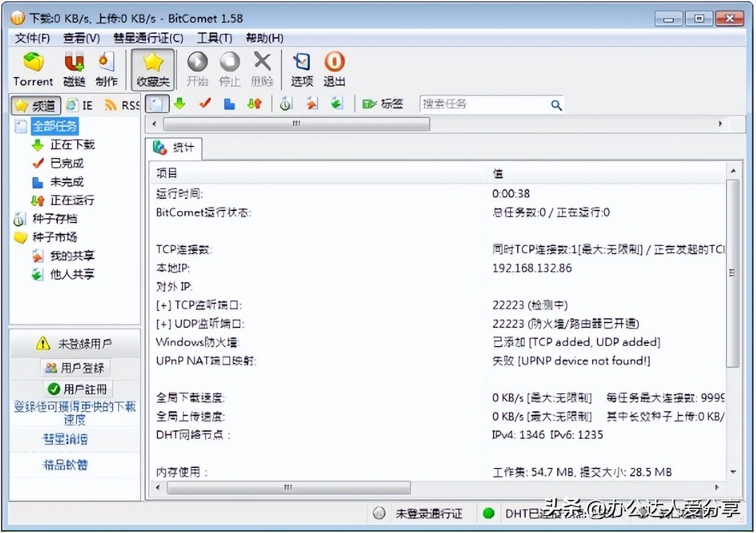This screenshot has width=756, height=533.
Task: Click the task list horizontal scrollbar thumb
Action: (296, 124)
